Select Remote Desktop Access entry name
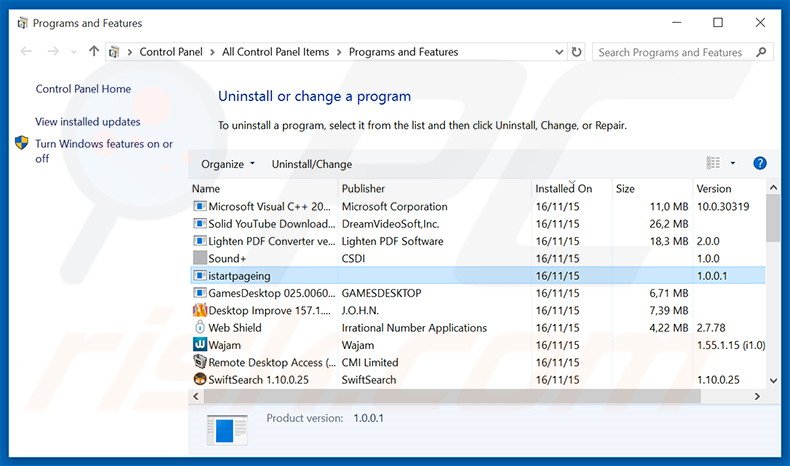Viewport: 790px width, 466px height. [272, 362]
